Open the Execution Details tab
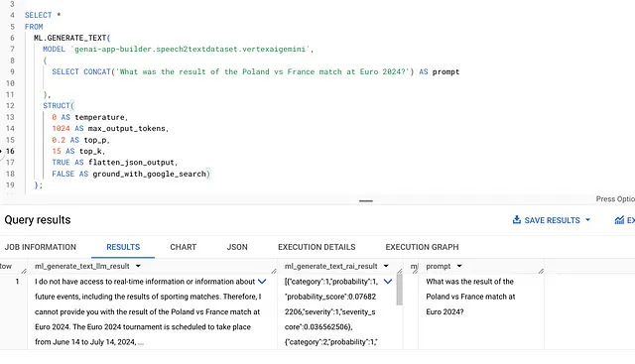The height and width of the screenshot is (364, 635). click(317, 247)
